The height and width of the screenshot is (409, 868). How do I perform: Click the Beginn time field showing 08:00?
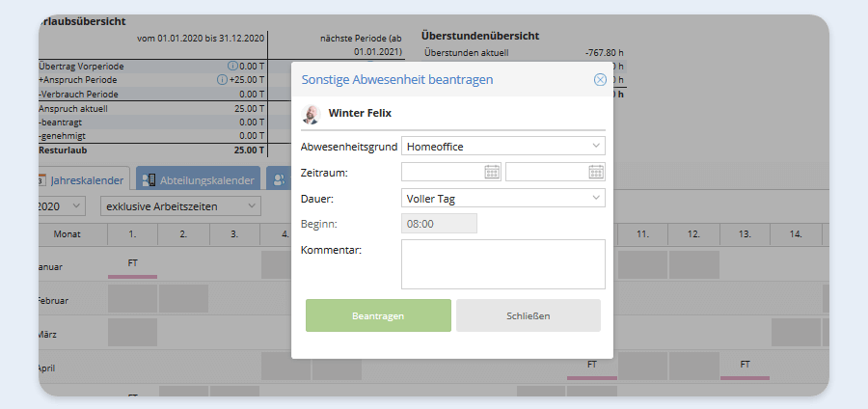coord(439,224)
